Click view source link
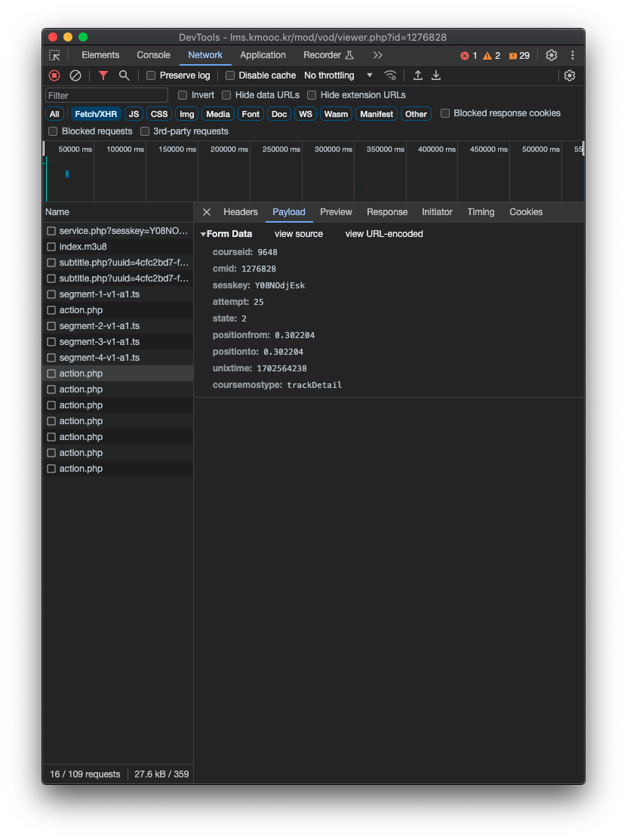This screenshot has height=840, width=627. [x=299, y=234]
